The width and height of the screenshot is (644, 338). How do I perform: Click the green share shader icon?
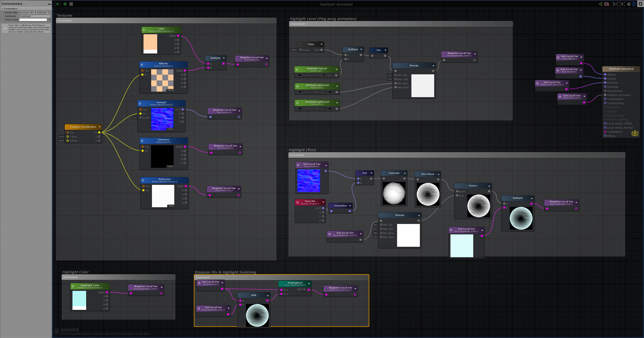click(x=600, y=4)
